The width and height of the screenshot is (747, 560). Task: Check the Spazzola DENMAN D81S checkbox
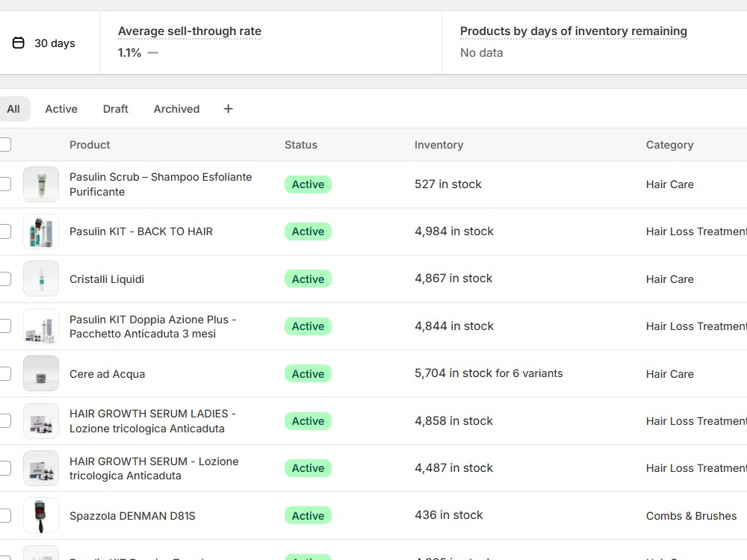[x=4, y=516]
